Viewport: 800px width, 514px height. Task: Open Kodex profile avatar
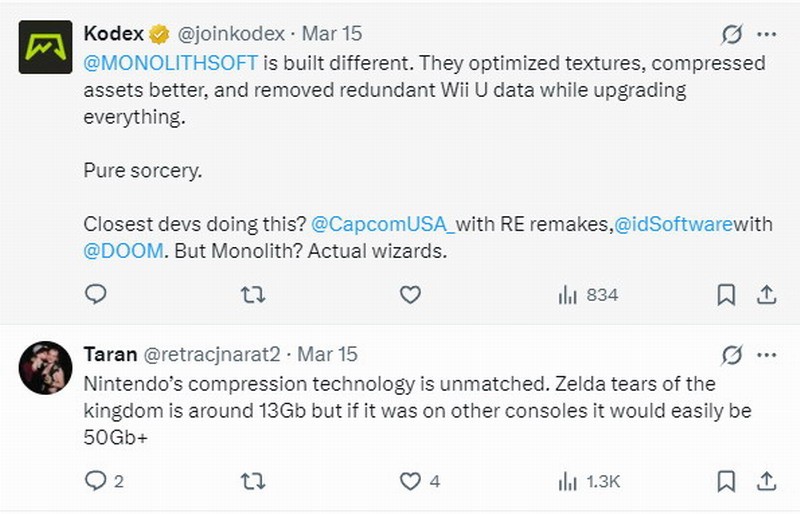[x=45, y=47]
